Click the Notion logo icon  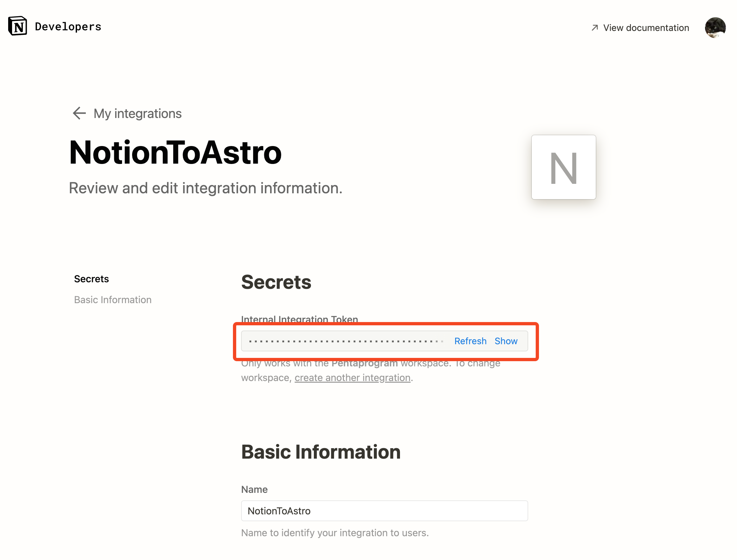[x=17, y=26]
